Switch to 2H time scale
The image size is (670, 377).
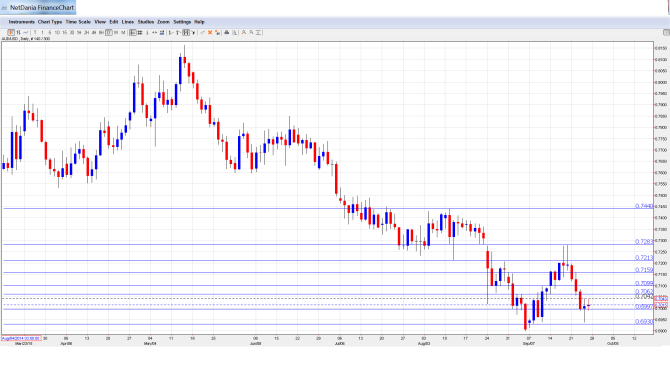[86, 32]
